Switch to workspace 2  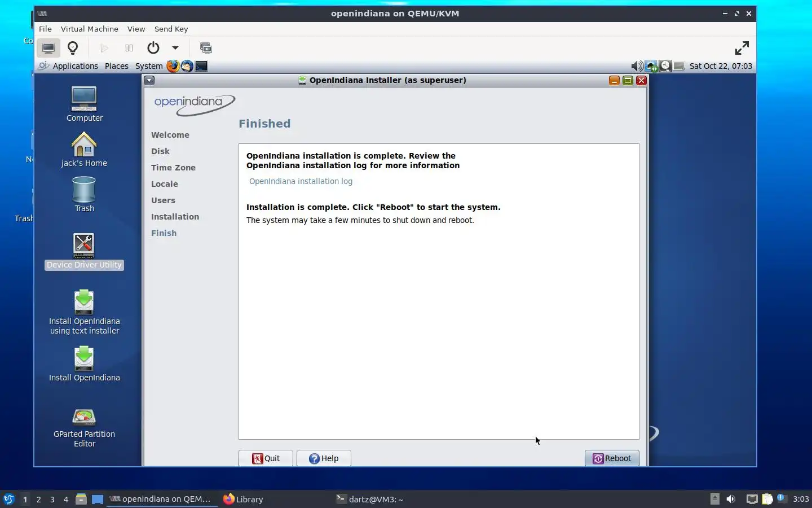point(38,499)
